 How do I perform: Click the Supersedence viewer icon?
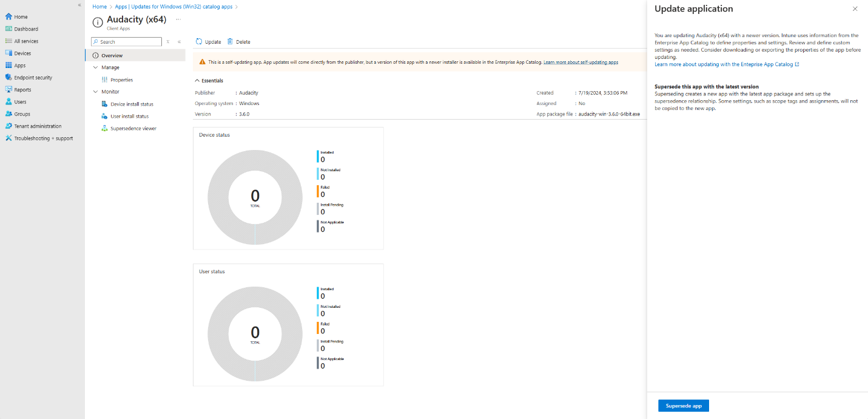(105, 128)
